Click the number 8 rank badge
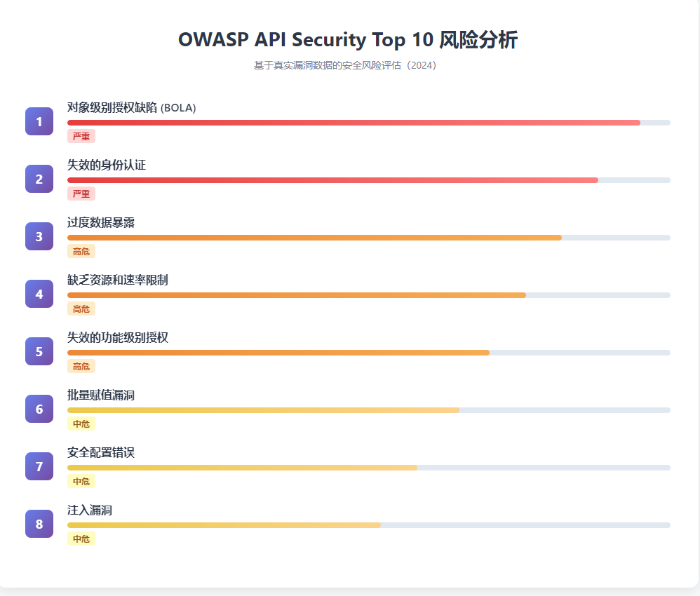 pos(39,524)
